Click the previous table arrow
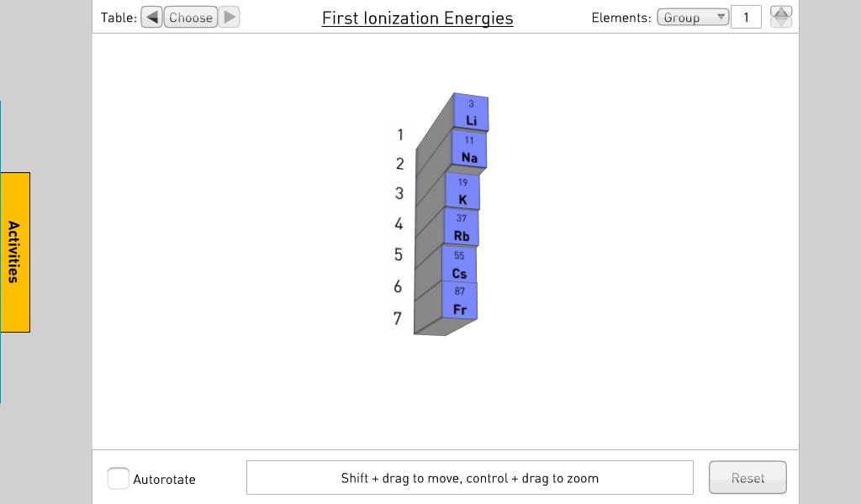Viewport: 861px width, 504px height. 151,17
